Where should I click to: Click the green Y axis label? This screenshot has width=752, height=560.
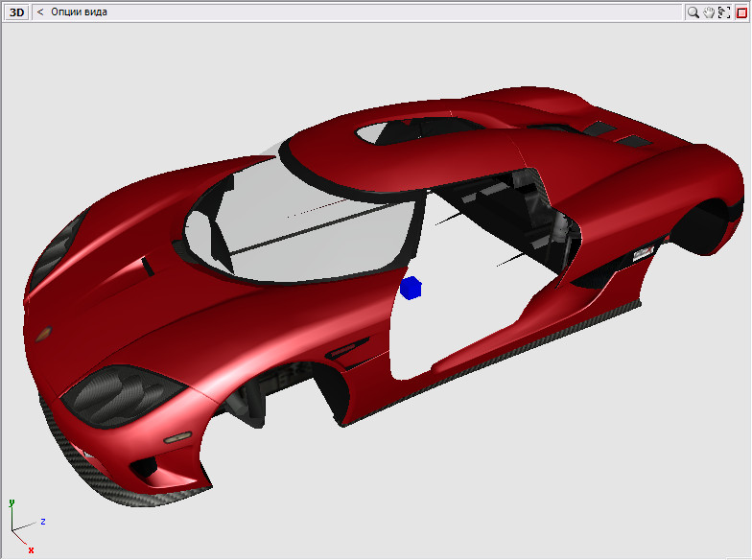tap(11, 502)
